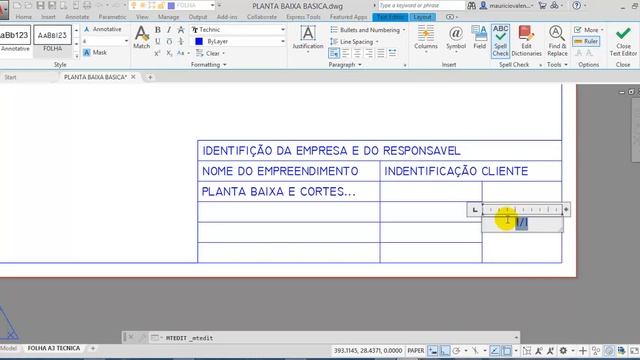This screenshot has height=360, width=640.
Task: Apply Superscript formatting
Action: [158, 53]
